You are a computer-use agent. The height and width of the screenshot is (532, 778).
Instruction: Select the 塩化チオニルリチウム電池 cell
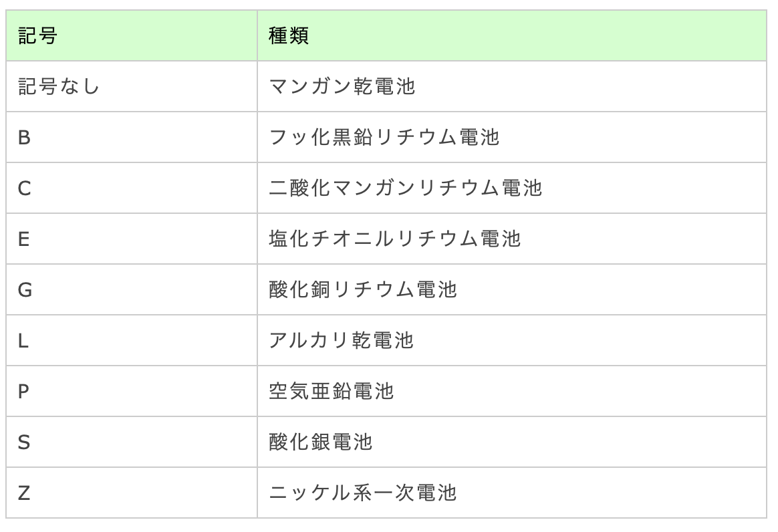coord(394,239)
